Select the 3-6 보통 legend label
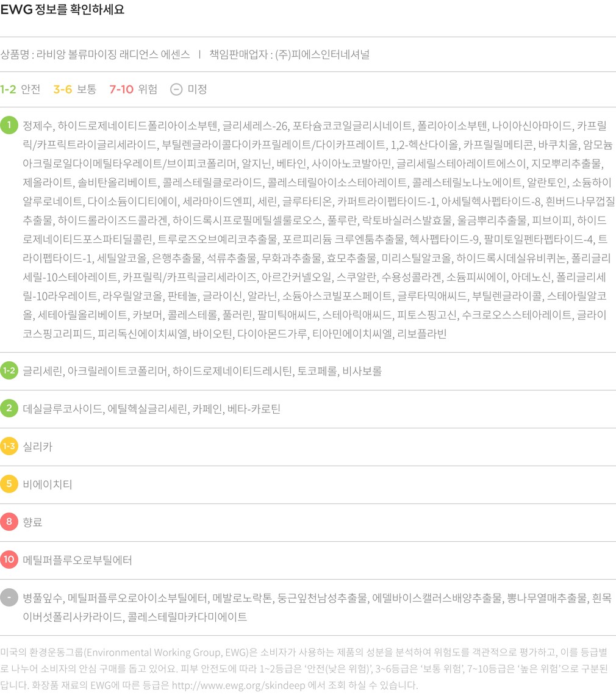Image resolution: width=616 pixels, height=695 pixels. click(74, 89)
